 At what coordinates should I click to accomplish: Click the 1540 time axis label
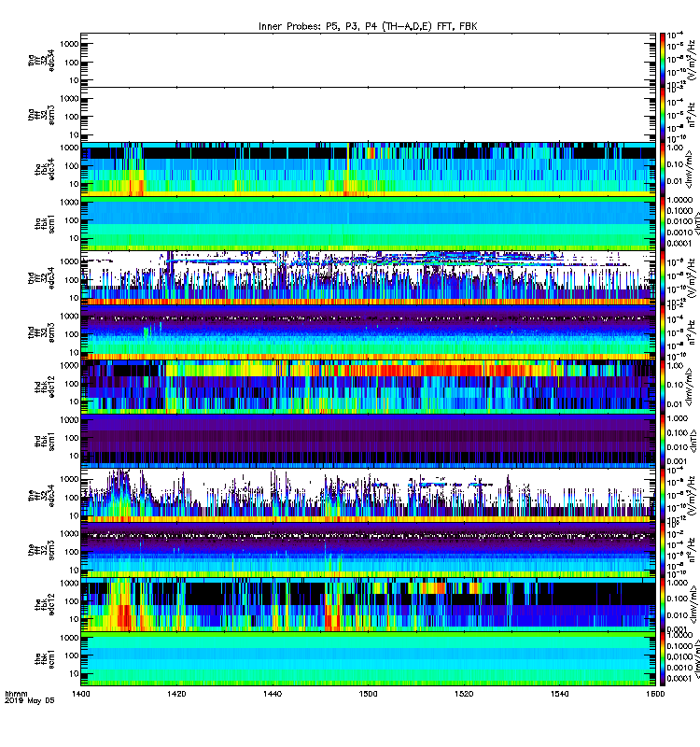[559, 694]
